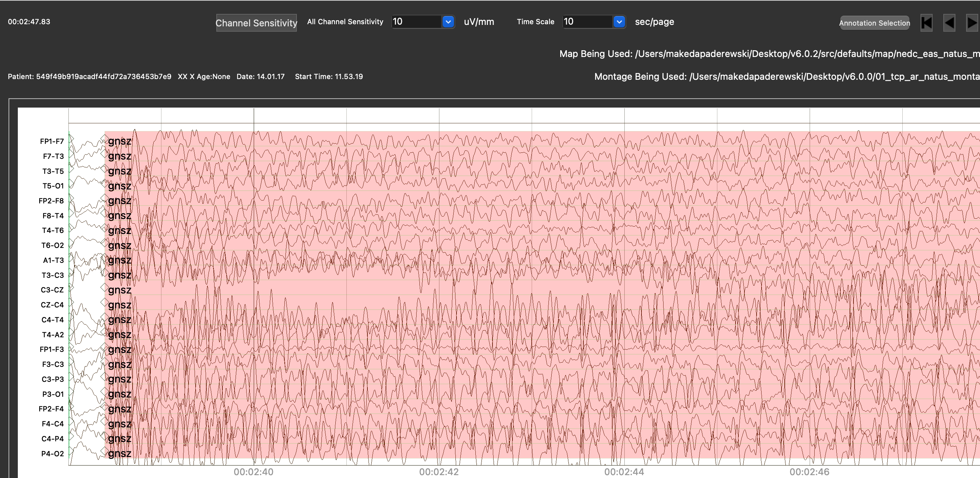This screenshot has width=980, height=478.
Task: Select the gnsz annotation on C3-CZ
Action: coord(119,290)
